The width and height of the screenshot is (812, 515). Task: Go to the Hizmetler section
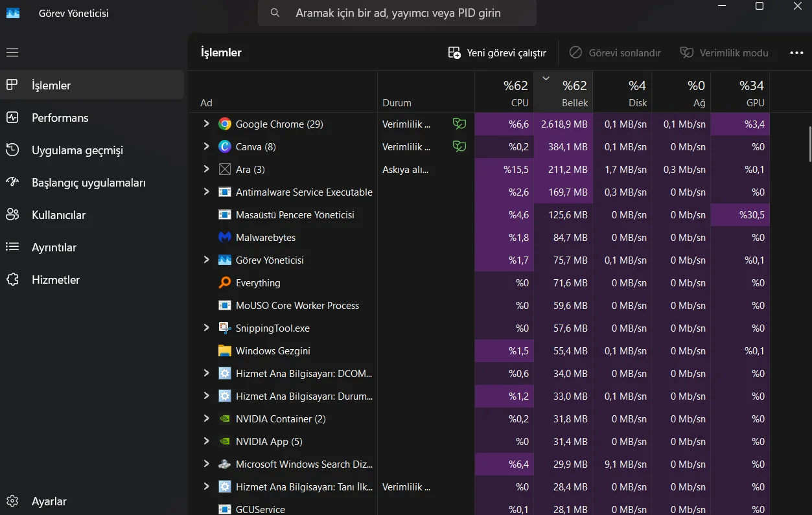pos(56,280)
